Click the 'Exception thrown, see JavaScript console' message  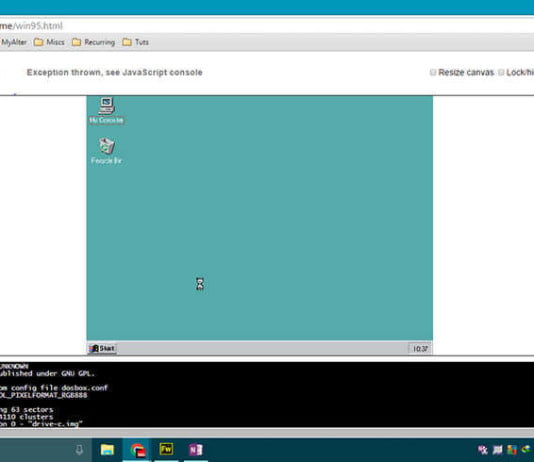tap(114, 72)
